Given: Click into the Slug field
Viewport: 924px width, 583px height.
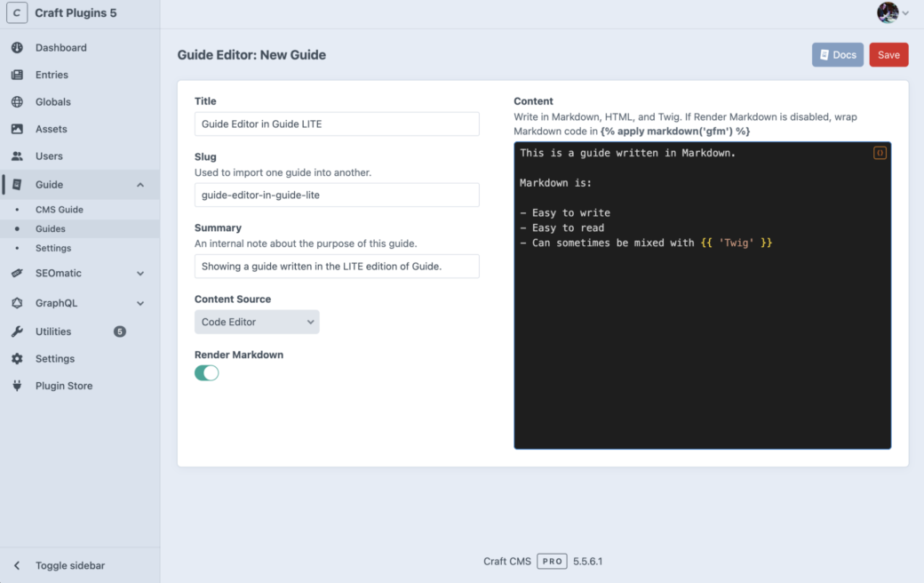Looking at the screenshot, I should [337, 195].
